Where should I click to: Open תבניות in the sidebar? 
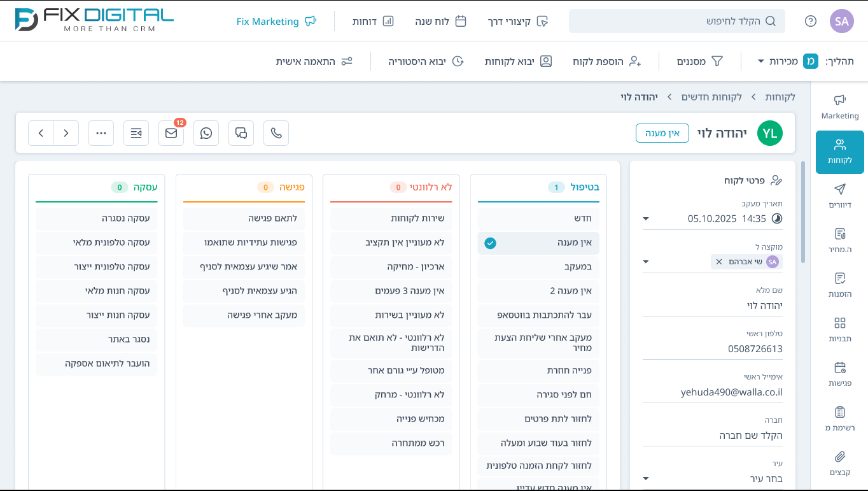tap(840, 330)
